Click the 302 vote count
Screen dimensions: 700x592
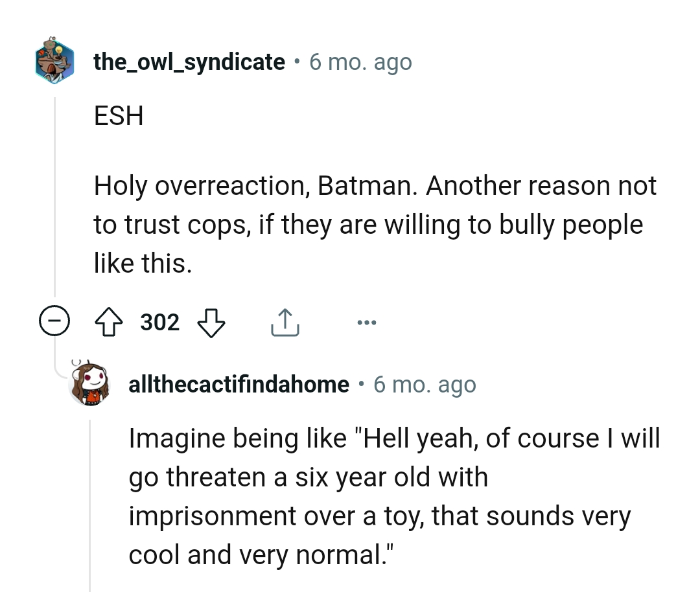pos(160,322)
